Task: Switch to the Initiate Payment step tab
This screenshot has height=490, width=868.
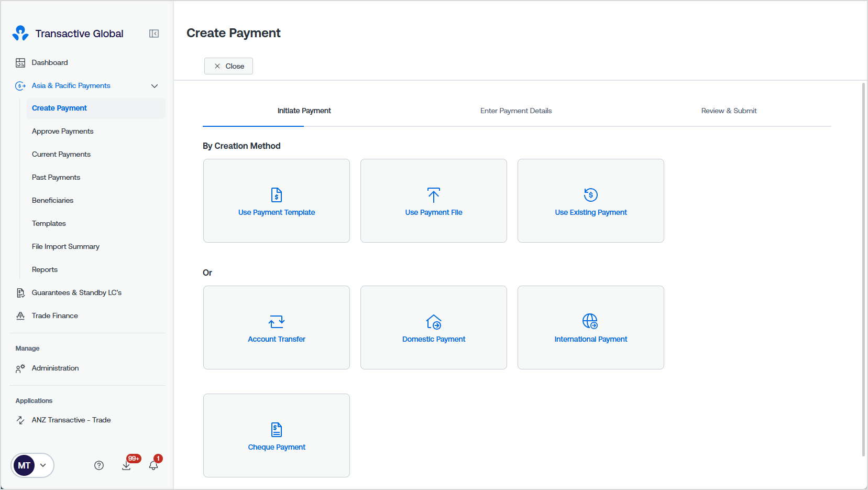Action: coord(304,111)
